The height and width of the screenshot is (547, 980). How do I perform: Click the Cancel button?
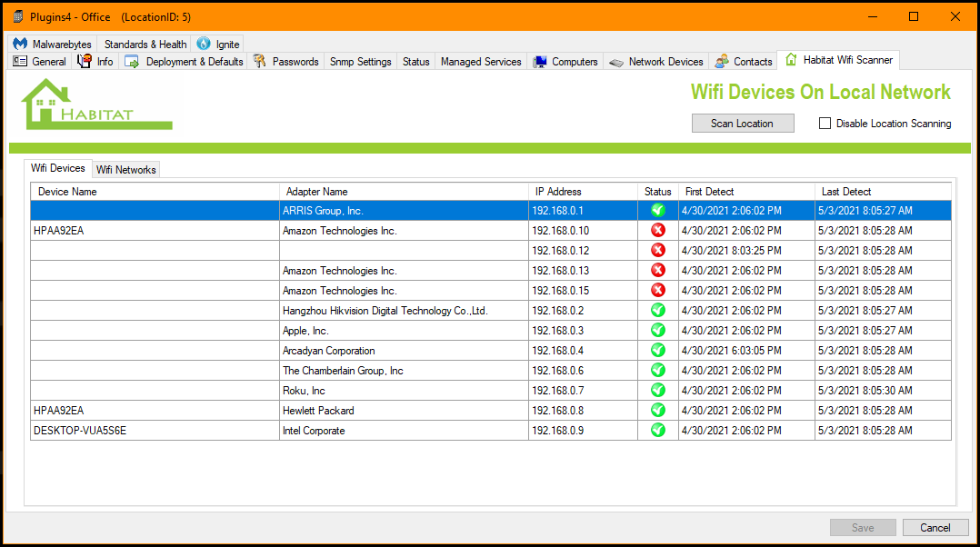[x=935, y=528]
